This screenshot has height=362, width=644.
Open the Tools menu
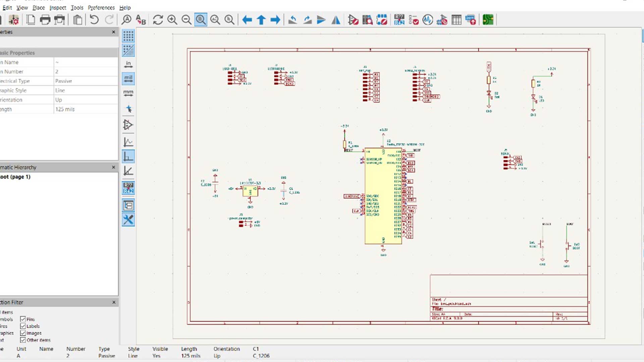[x=77, y=7]
